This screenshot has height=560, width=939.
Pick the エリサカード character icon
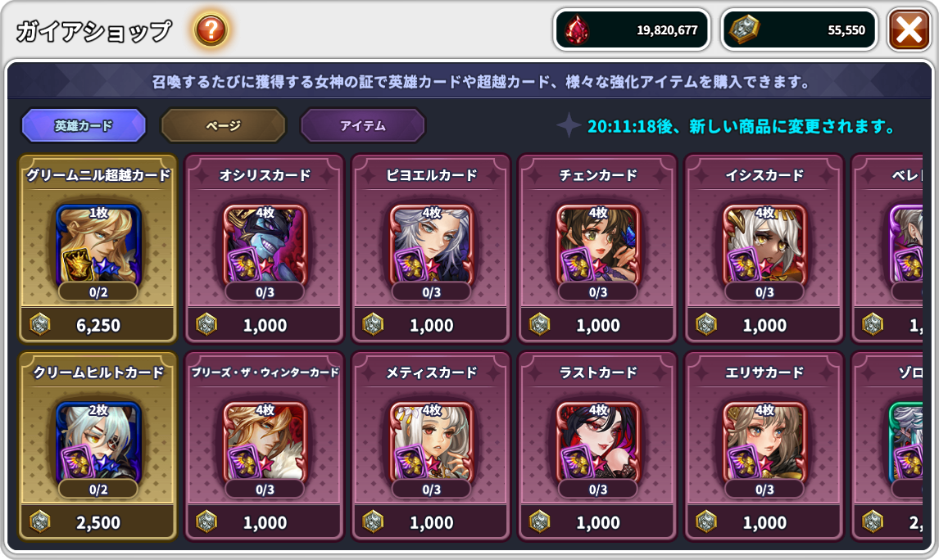(764, 441)
